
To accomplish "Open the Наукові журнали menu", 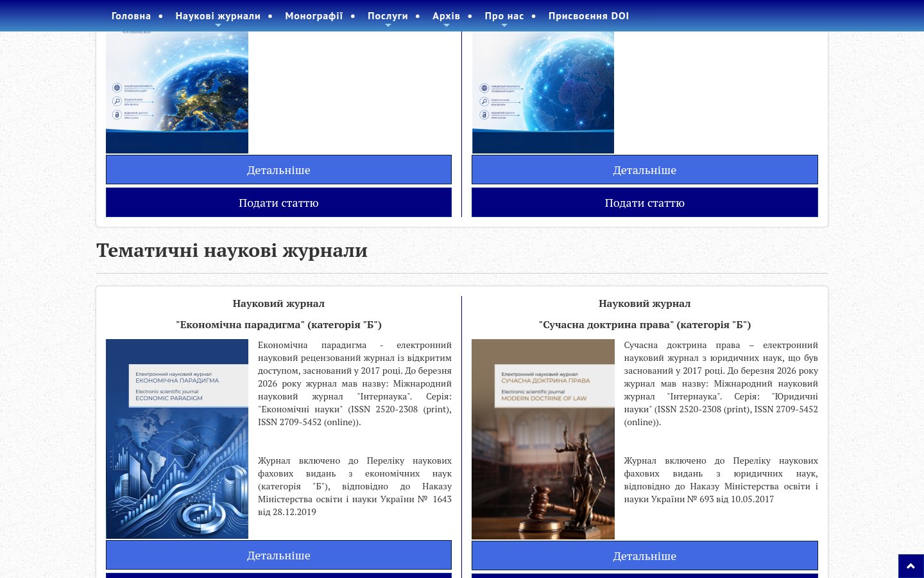I will [x=218, y=16].
